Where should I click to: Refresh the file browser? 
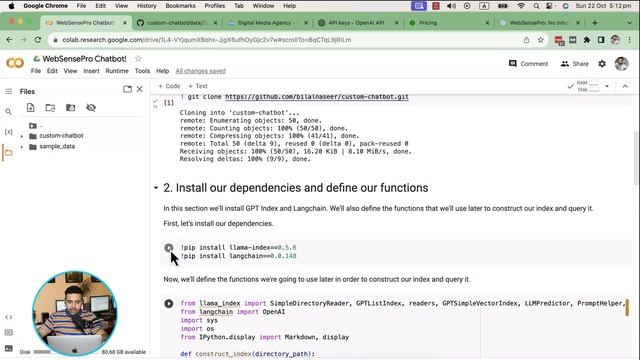click(50, 108)
